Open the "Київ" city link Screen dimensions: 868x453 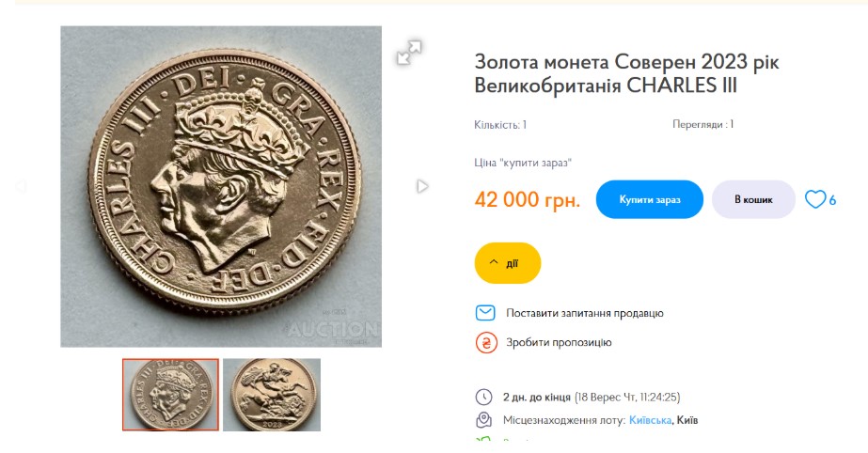click(x=687, y=420)
